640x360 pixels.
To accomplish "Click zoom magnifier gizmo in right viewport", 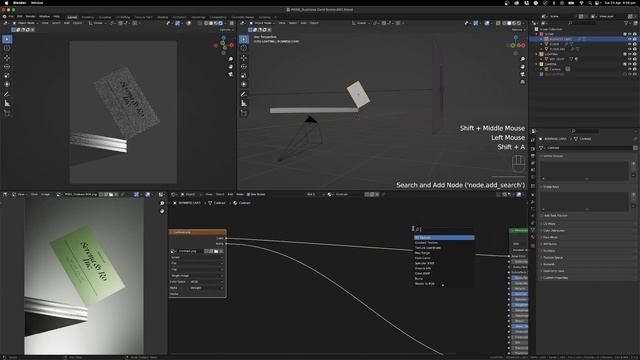I will [x=522, y=59].
